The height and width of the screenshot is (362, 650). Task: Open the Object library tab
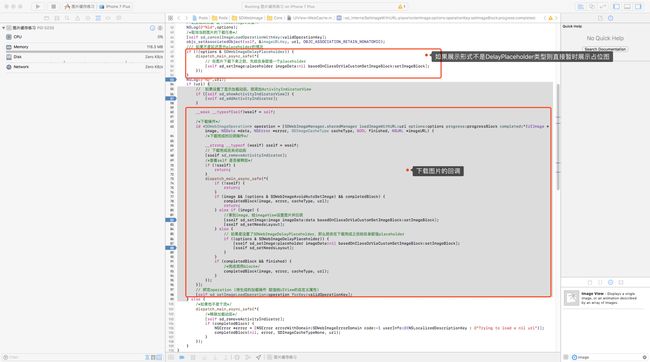coord(610,282)
